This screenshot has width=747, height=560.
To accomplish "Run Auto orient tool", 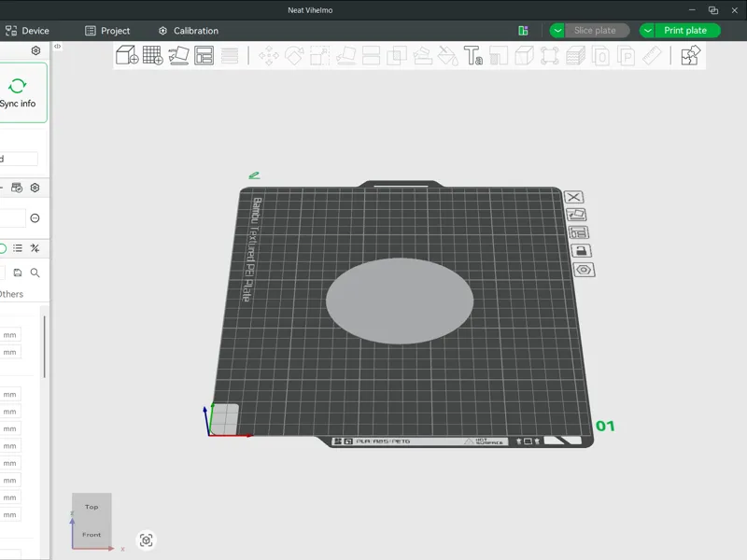I will (x=178, y=55).
